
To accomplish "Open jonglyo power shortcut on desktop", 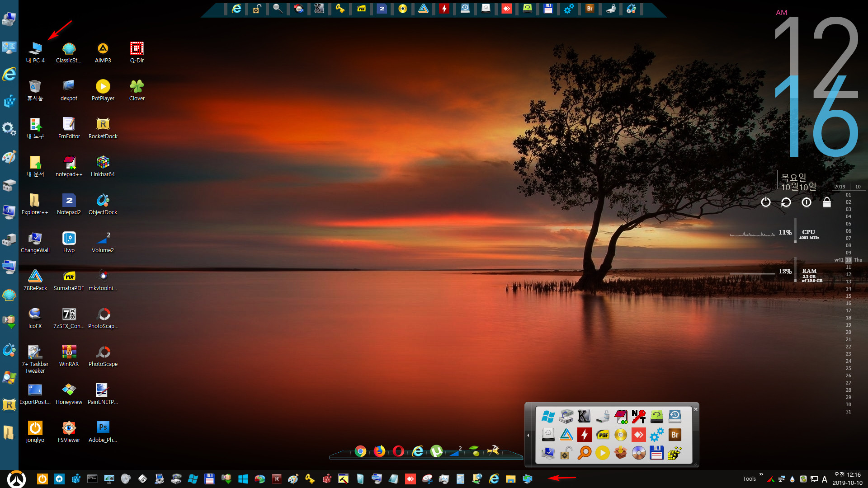I will pyautogui.click(x=35, y=432).
